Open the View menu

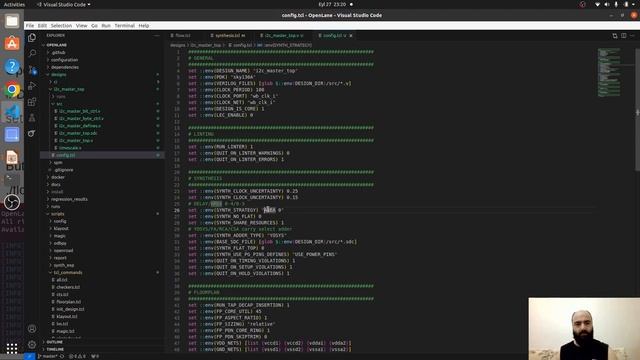point(82,26)
